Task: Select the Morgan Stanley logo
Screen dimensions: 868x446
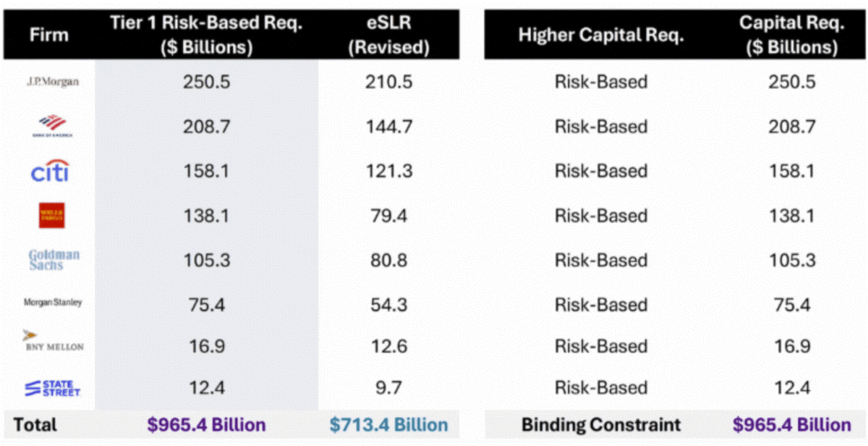Action: (53, 303)
